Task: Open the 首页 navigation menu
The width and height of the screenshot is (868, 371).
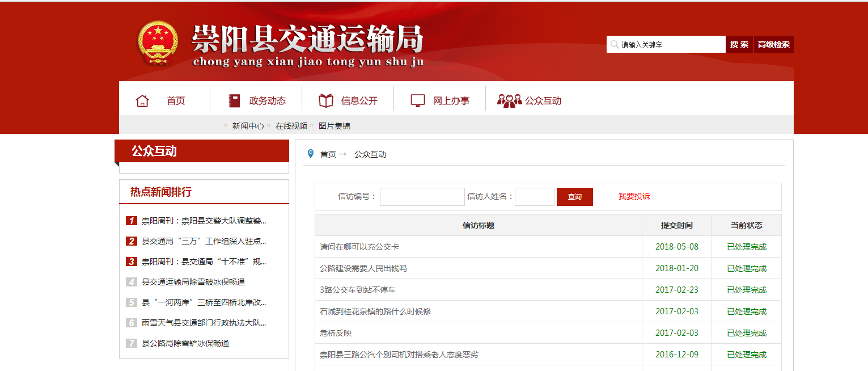Action: pyautogui.click(x=176, y=101)
